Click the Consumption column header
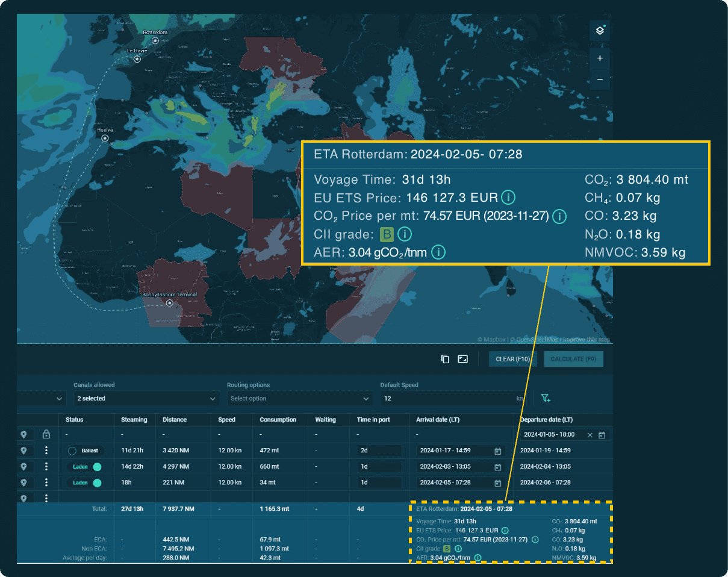Screen dimensions: 728x577 [x=278, y=419]
